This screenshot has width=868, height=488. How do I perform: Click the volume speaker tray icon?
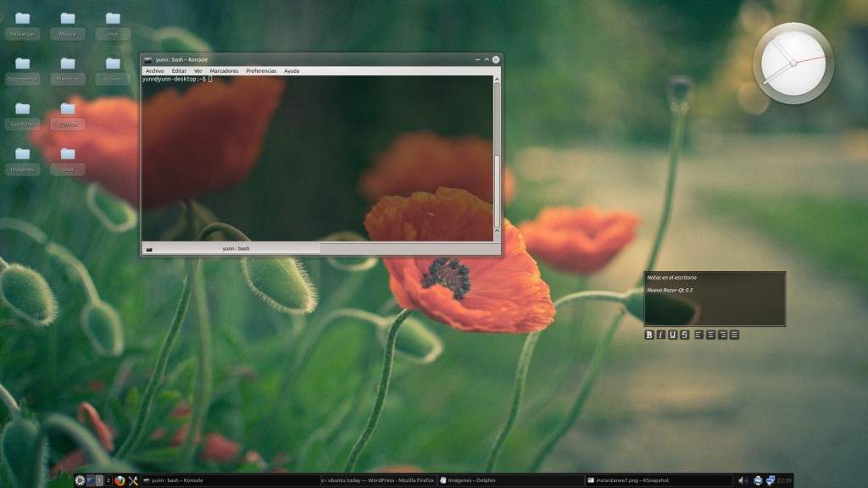[743, 481]
